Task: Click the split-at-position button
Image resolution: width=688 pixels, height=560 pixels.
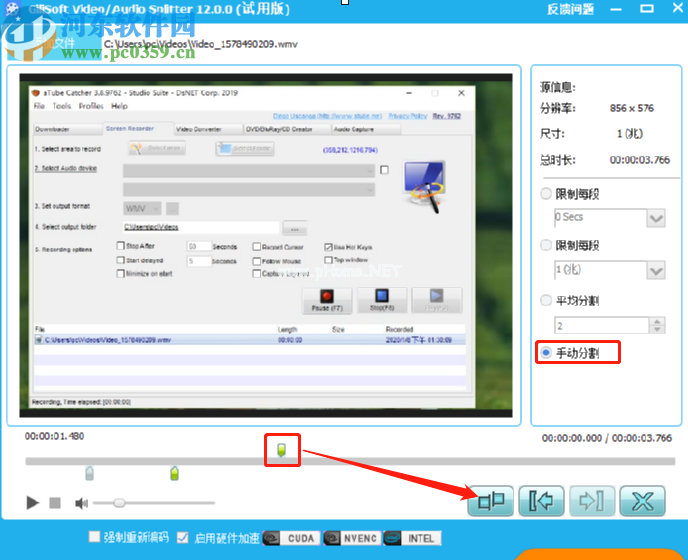Action: (491, 501)
